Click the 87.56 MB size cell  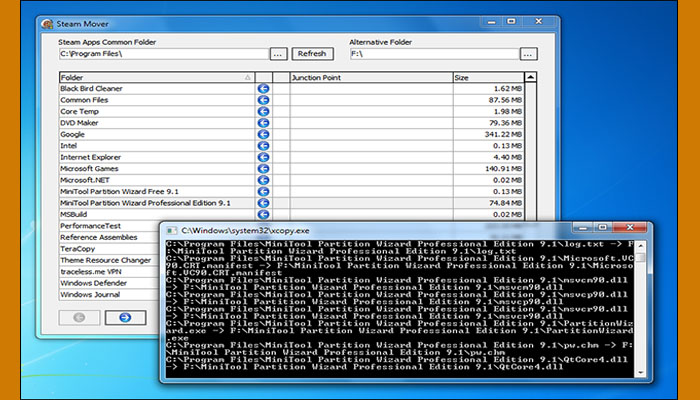pyautogui.click(x=489, y=100)
